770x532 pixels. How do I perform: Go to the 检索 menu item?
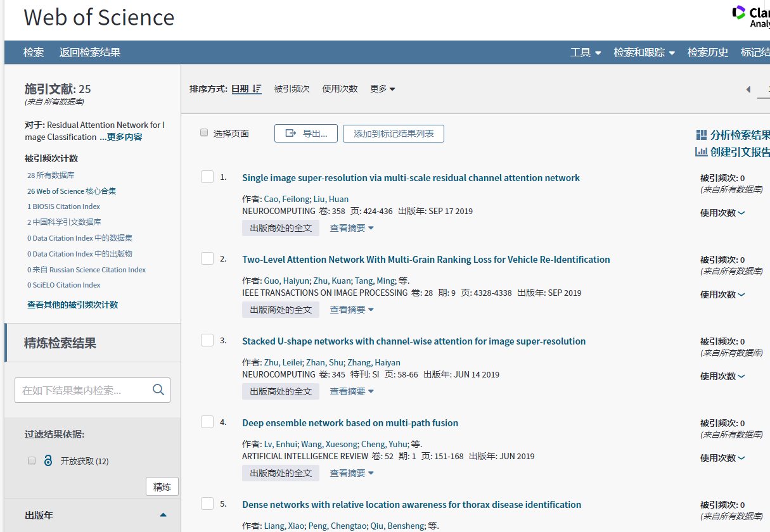34,53
